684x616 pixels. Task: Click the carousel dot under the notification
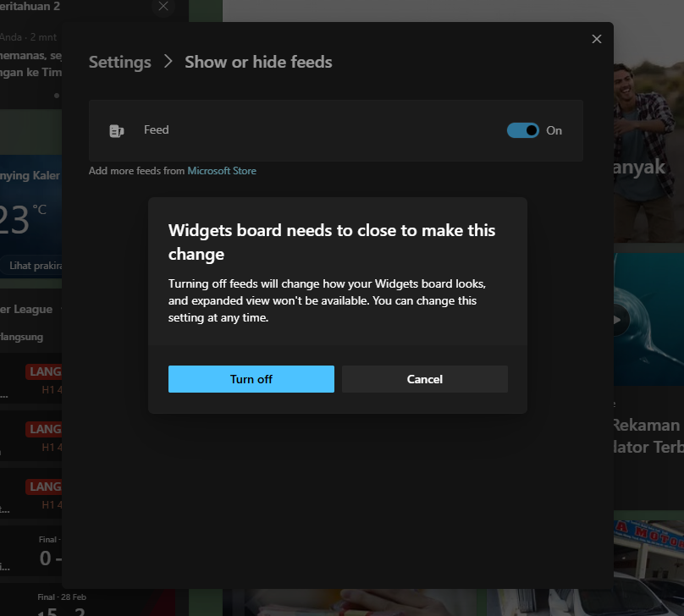click(x=56, y=95)
